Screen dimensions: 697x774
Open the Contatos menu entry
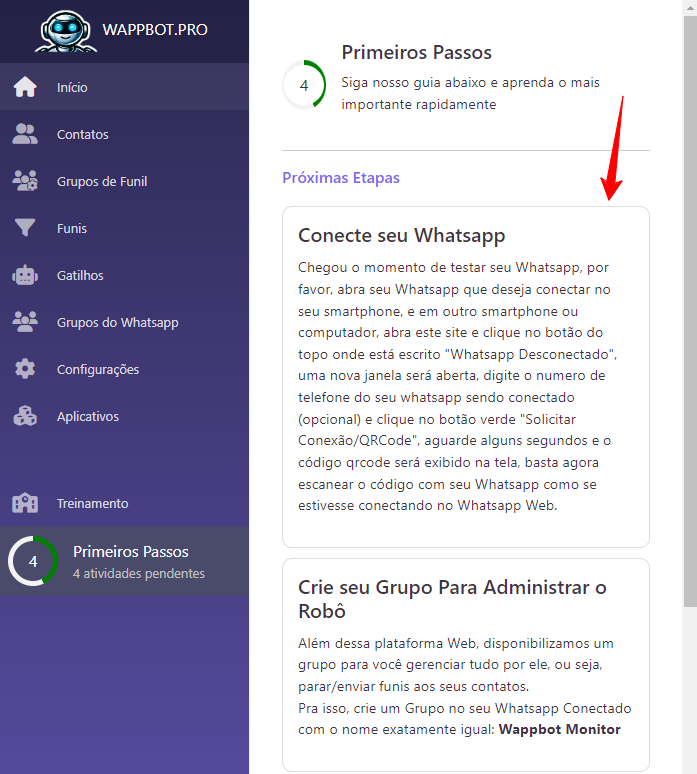[x=124, y=134]
